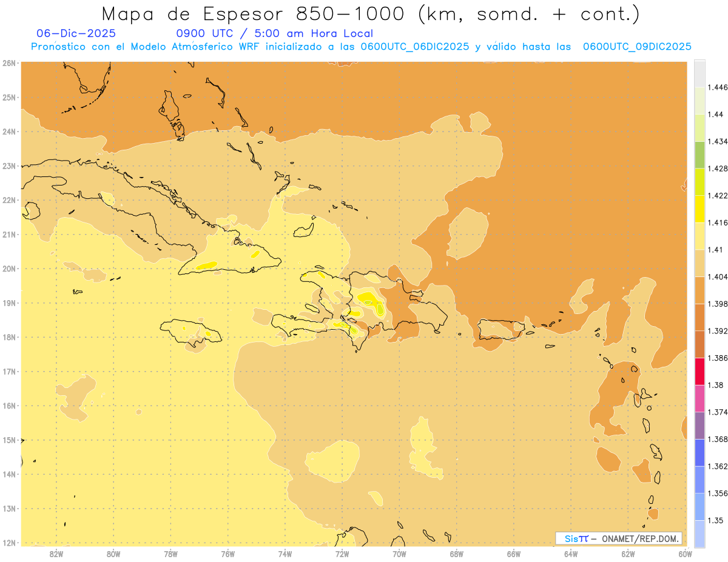Click the 12N latitude axis label
728x562 pixels.
pos(8,543)
